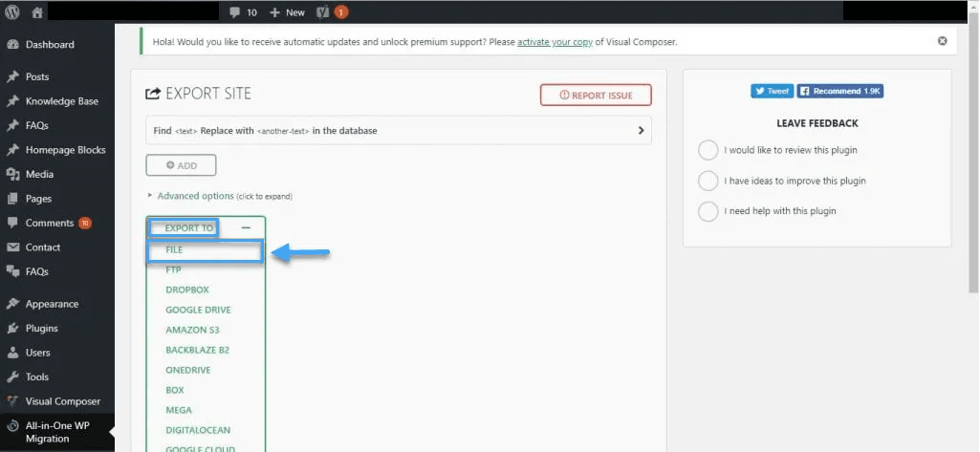980x452 pixels.
Task: Click the orange comments count badge
Action: click(x=85, y=223)
